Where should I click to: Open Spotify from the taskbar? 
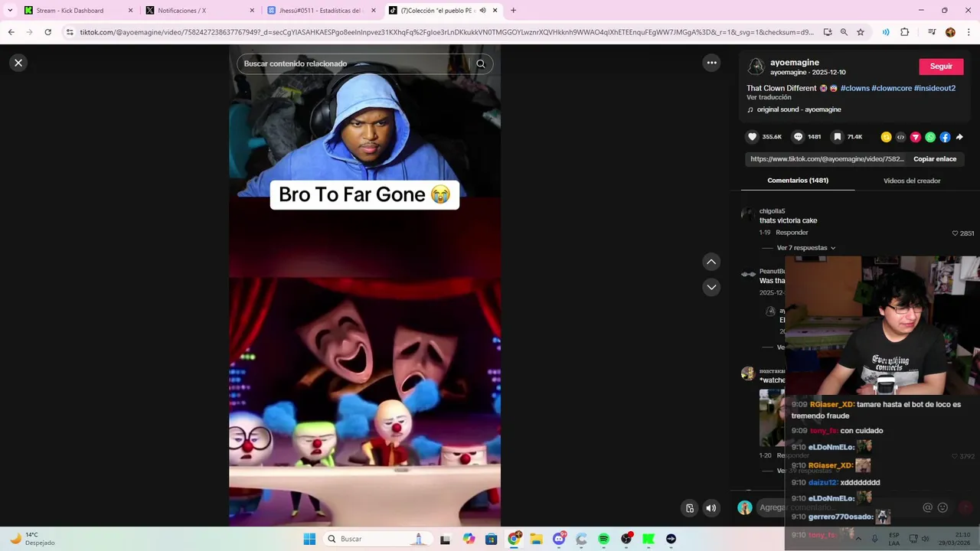(x=603, y=539)
